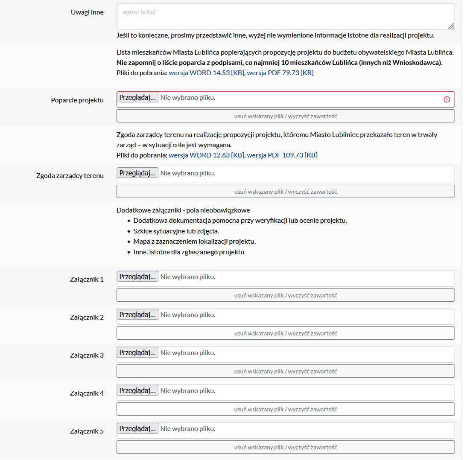Viewport: 476px width, 460px height.
Task: Clear the Zgoda zarządcy terenu file
Action: click(x=286, y=192)
